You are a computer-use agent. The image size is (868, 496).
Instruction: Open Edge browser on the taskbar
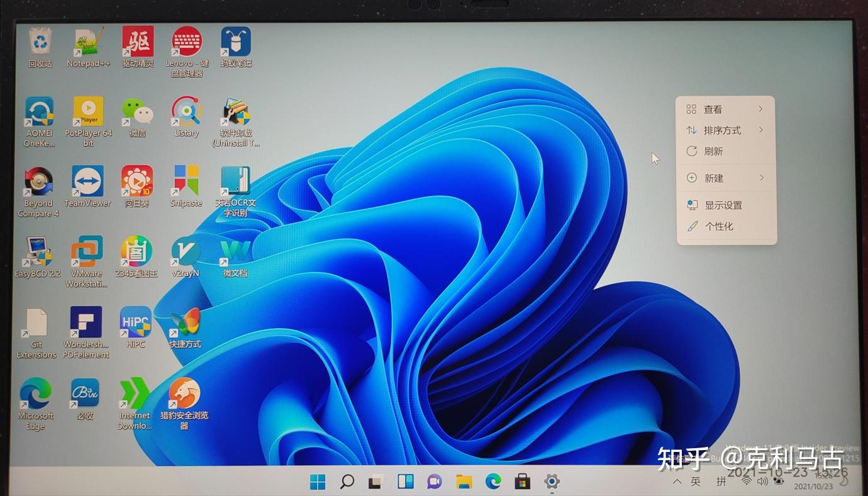pyautogui.click(x=493, y=482)
